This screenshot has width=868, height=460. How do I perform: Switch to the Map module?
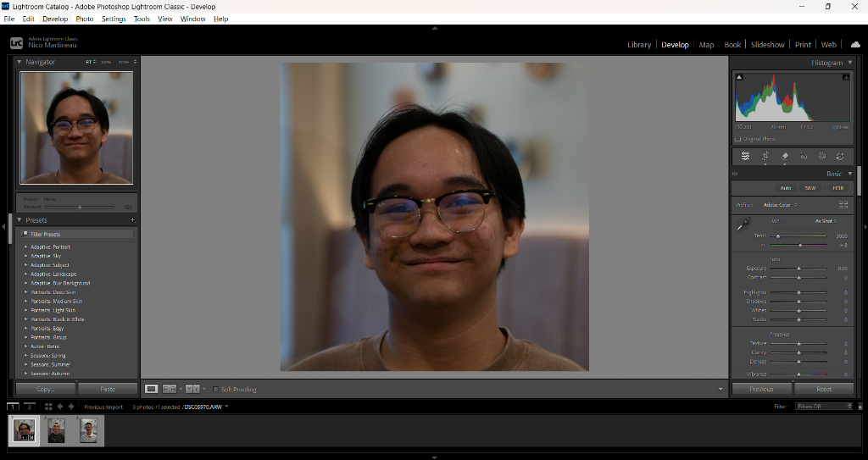coord(706,45)
